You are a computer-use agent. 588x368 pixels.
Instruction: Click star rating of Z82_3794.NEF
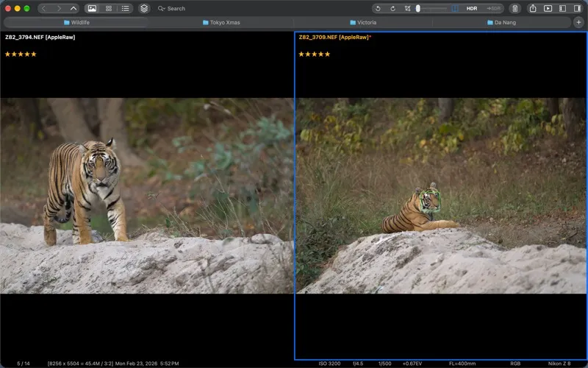click(21, 54)
